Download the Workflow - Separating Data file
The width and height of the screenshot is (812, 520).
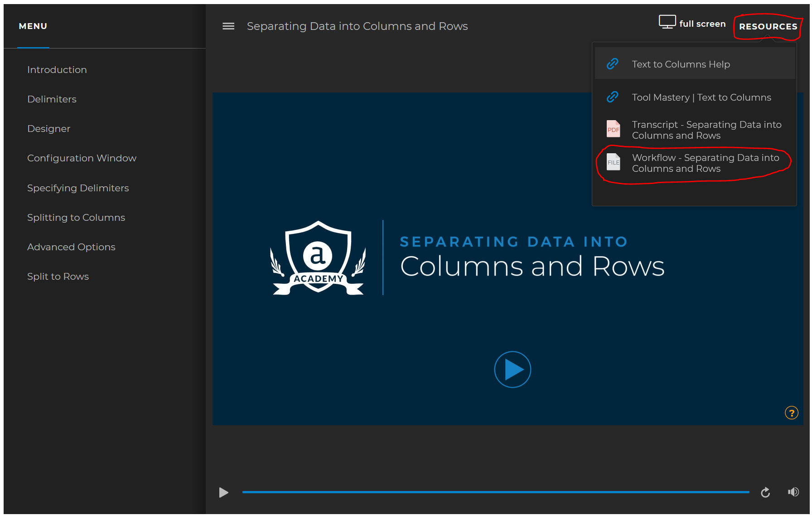point(705,163)
